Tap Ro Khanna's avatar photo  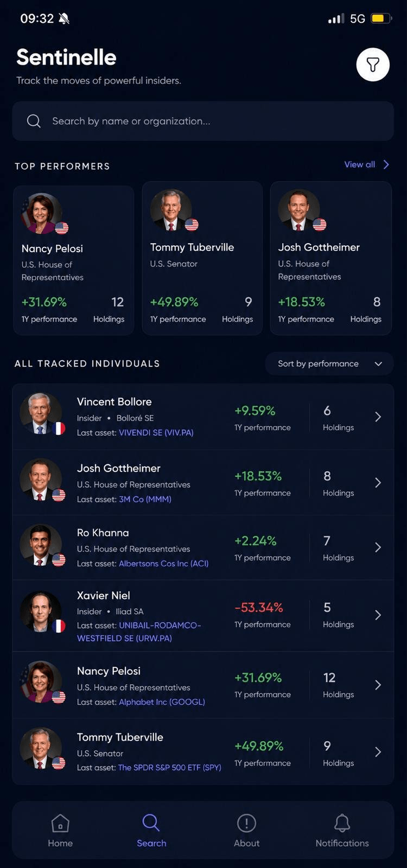(41, 545)
